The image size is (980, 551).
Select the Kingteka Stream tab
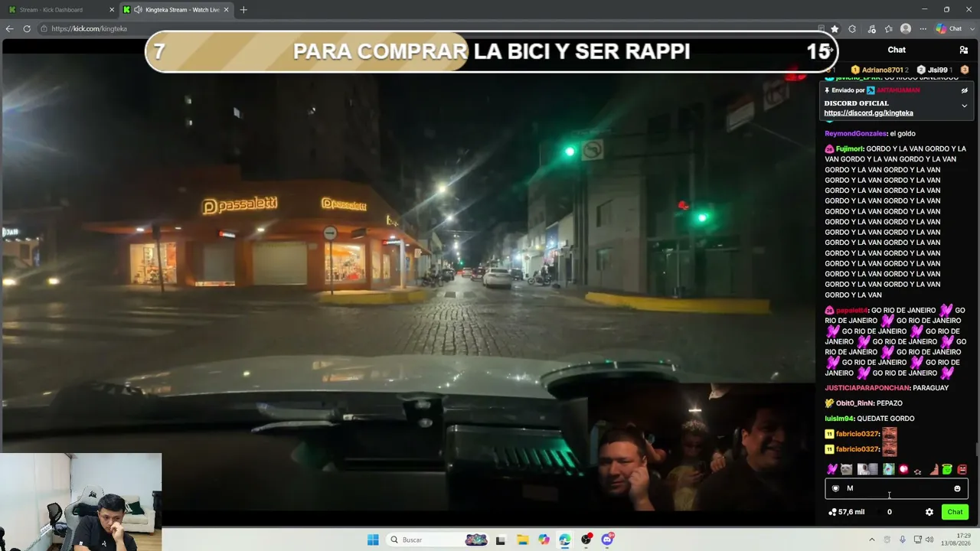(177, 10)
